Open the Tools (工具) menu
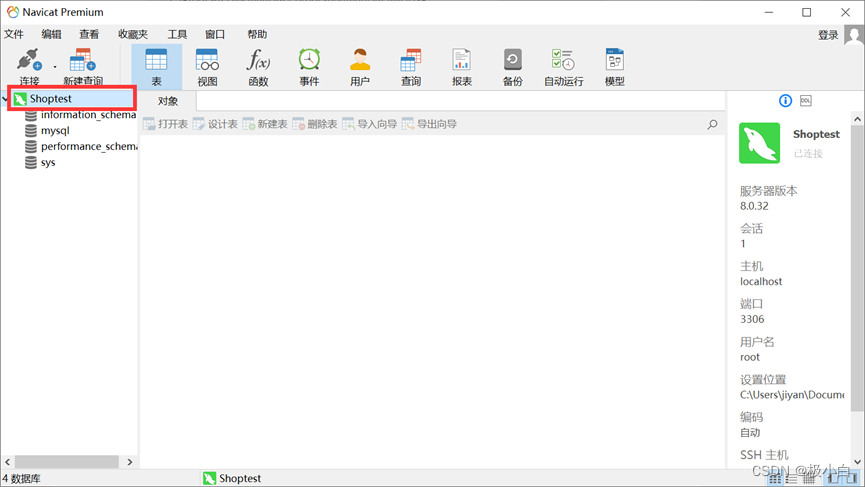This screenshot has height=487, width=865. [177, 34]
